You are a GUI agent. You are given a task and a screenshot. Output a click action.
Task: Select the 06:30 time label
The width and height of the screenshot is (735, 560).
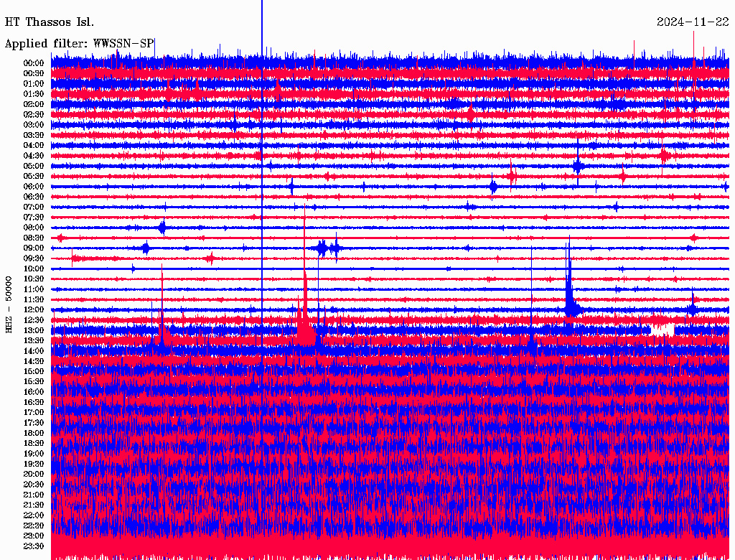[x=34, y=197]
